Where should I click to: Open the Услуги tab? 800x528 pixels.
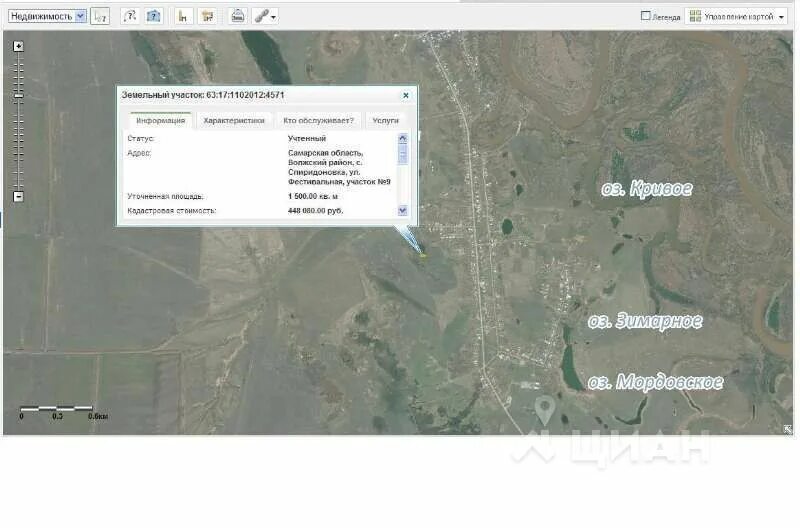pyautogui.click(x=385, y=120)
